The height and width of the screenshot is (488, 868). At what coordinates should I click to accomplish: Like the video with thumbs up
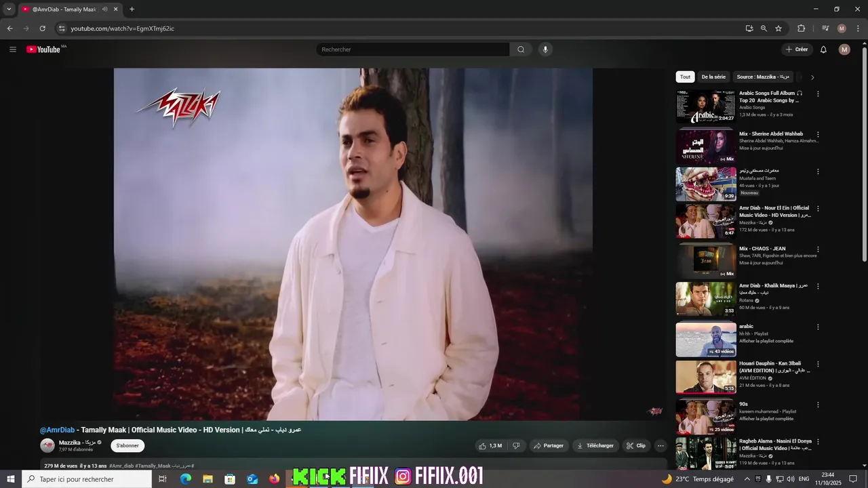point(490,446)
